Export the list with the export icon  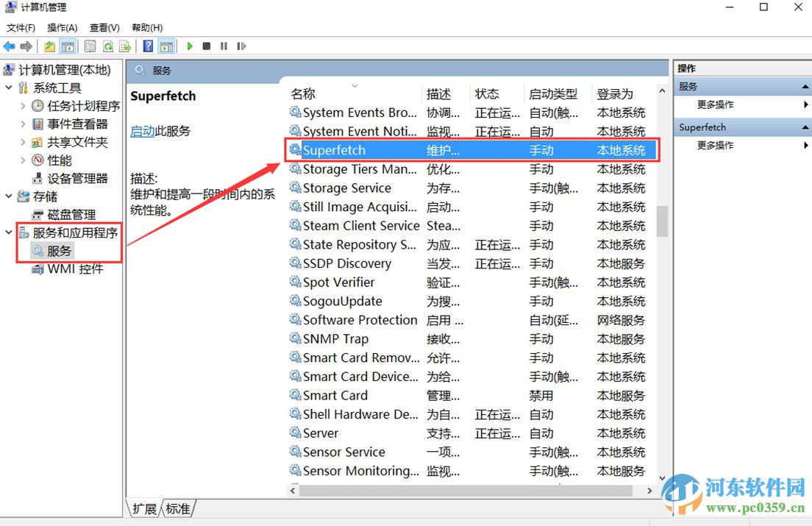(x=125, y=46)
